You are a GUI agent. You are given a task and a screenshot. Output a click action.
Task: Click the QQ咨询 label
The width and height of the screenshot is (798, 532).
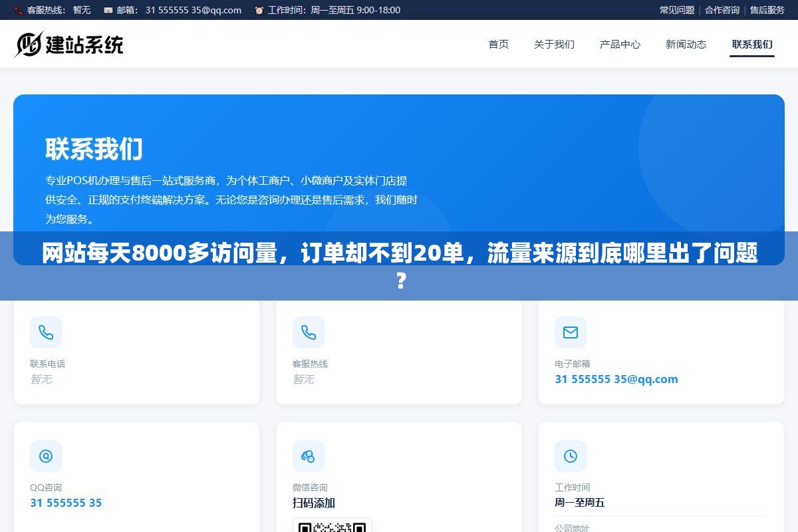(x=46, y=487)
